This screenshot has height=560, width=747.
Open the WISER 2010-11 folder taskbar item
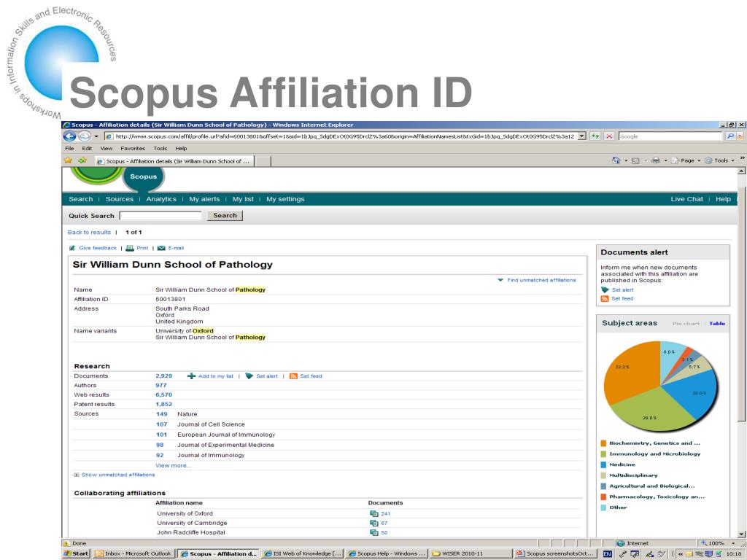pos(470,554)
